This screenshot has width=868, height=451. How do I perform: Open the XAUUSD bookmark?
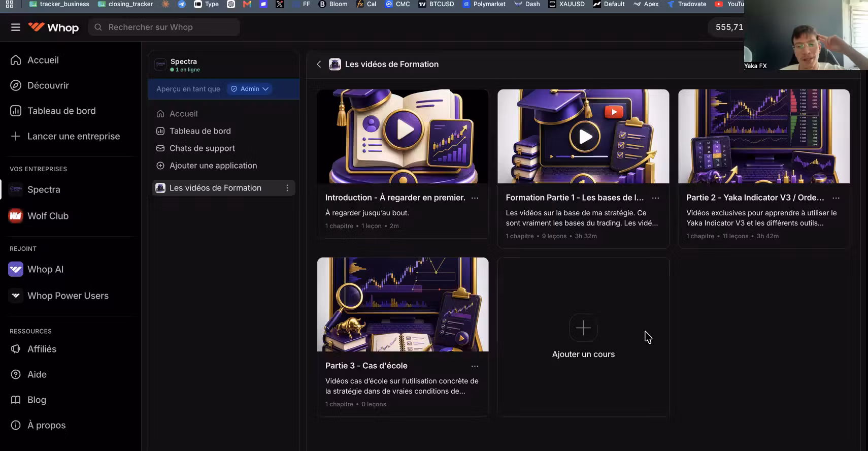pyautogui.click(x=566, y=4)
